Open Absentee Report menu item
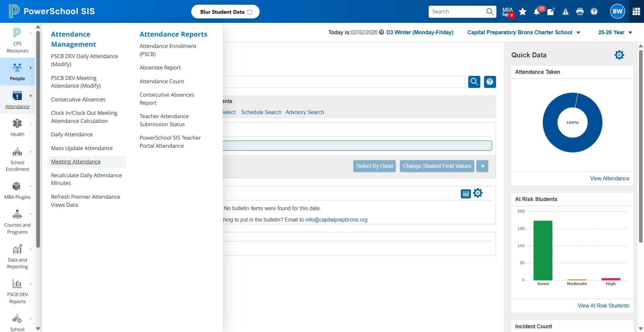 point(160,67)
